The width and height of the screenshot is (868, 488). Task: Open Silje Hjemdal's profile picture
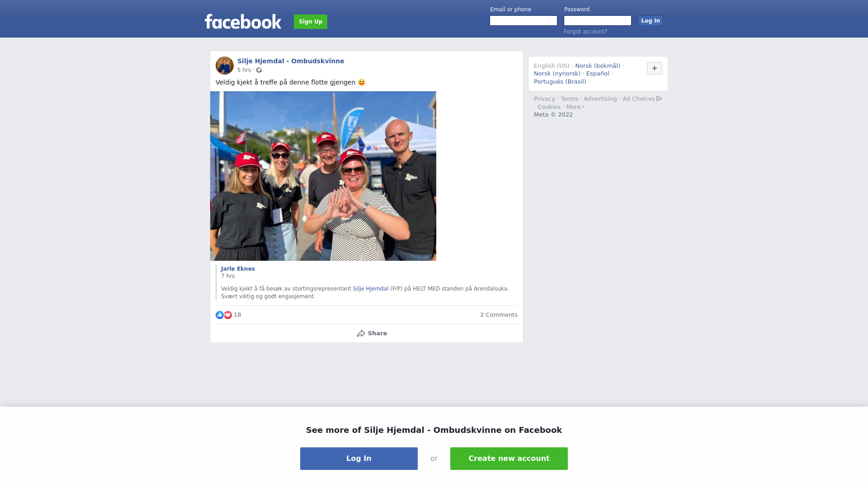[225, 66]
